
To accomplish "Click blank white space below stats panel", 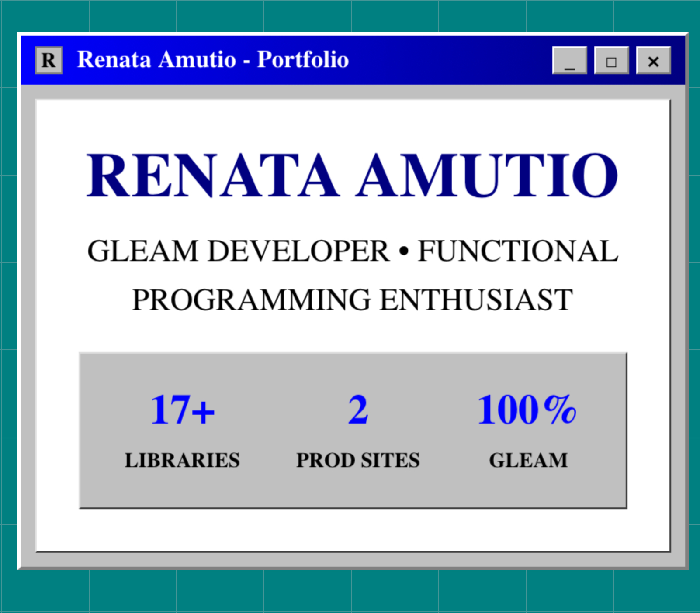I will tap(352, 530).
